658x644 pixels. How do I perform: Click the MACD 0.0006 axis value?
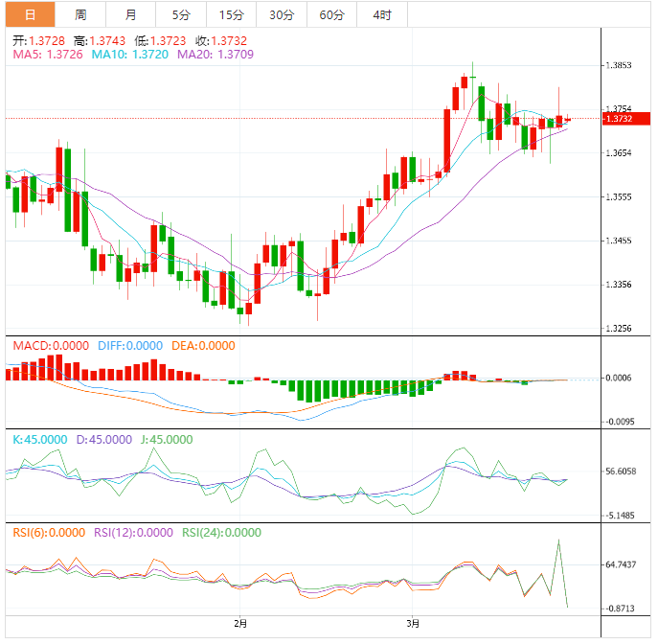619,378
